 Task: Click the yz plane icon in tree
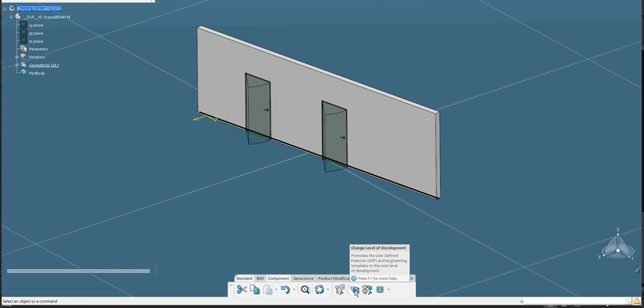[x=24, y=33]
